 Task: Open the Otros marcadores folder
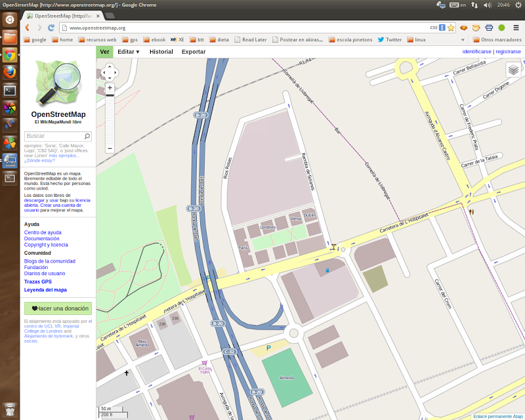(497, 39)
